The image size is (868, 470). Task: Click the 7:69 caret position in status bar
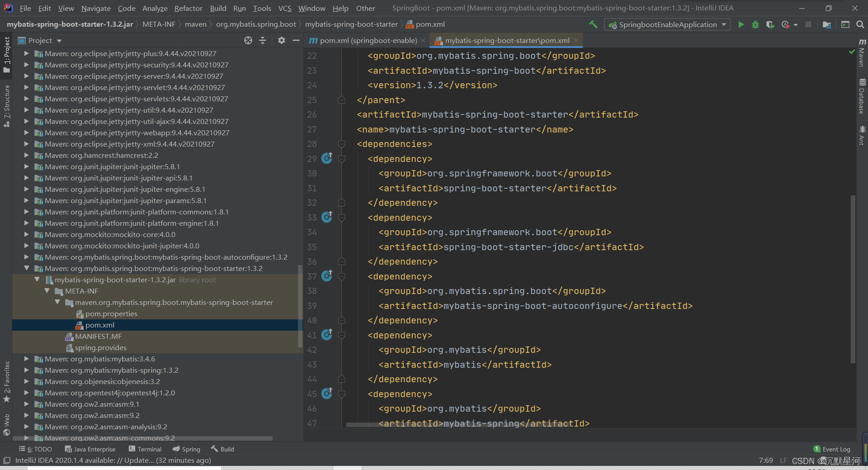[766, 461]
